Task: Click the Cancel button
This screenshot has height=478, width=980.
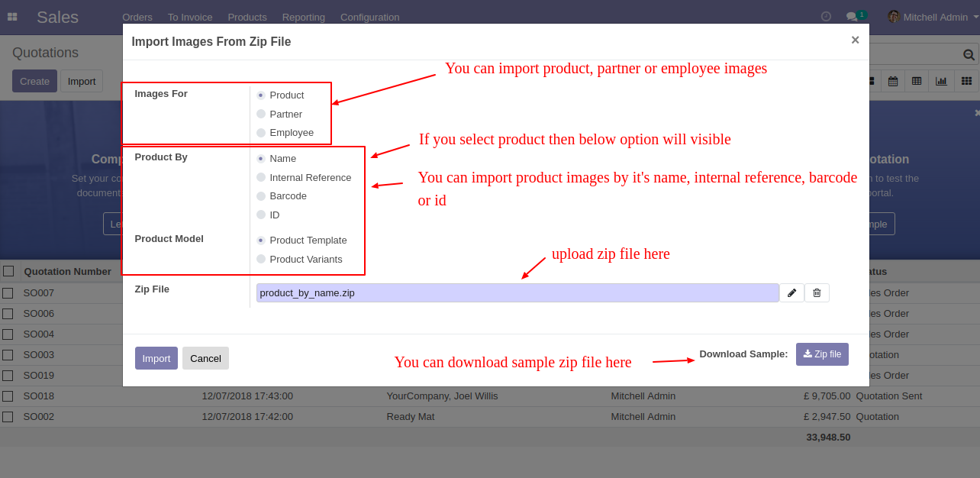Action: coord(205,358)
